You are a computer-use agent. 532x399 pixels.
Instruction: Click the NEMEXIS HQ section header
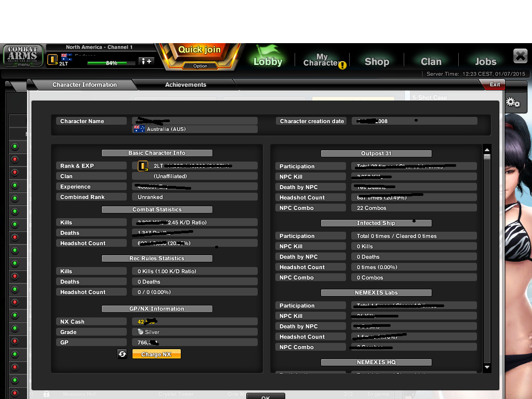click(376, 362)
